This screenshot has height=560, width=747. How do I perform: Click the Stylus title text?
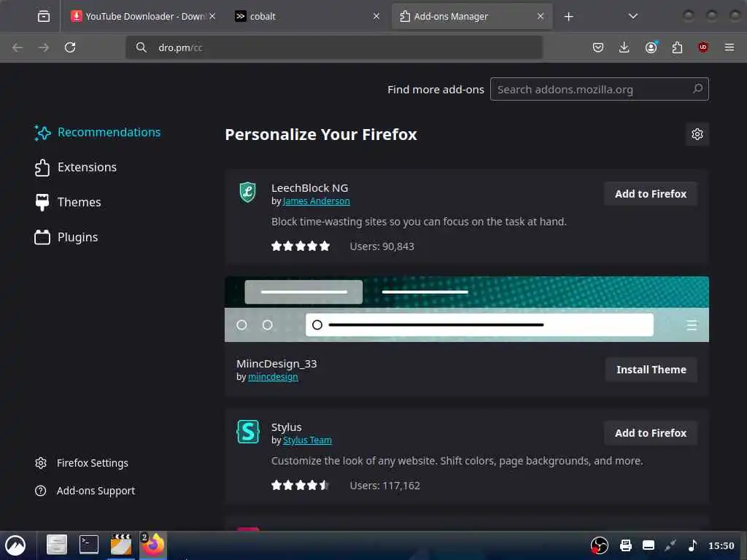pos(286,427)
